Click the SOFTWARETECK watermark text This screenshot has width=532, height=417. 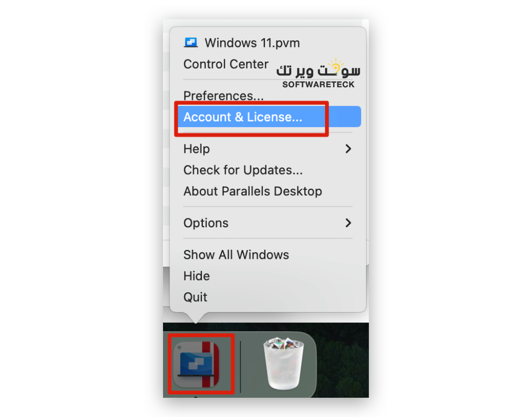pyautogui.click(x=318, y=85)
